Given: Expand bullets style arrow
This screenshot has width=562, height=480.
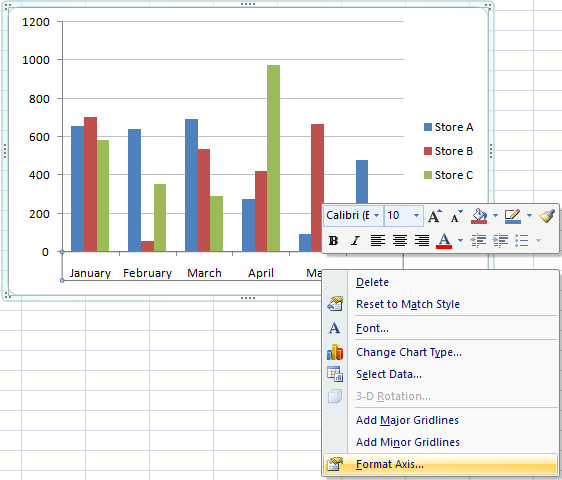Looking at the screenshot, I should 538,241.
